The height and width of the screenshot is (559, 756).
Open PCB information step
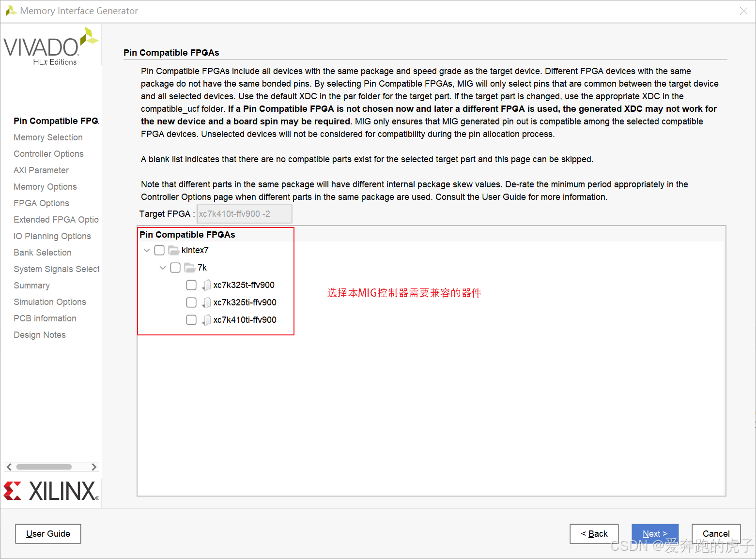[45, 318]
